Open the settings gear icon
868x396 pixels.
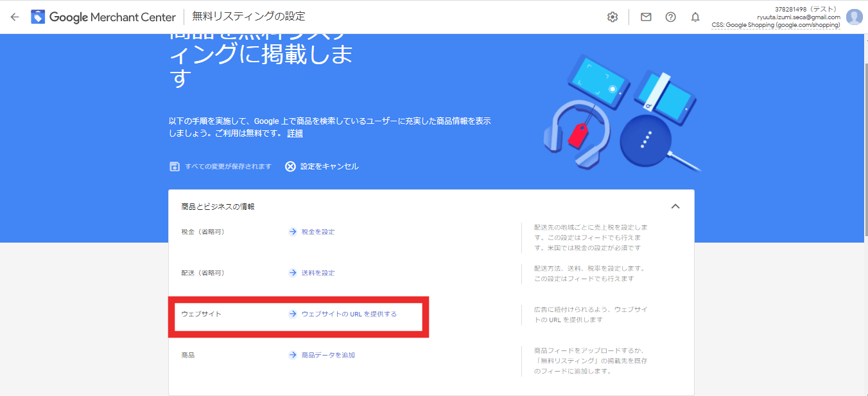(612, 17)
